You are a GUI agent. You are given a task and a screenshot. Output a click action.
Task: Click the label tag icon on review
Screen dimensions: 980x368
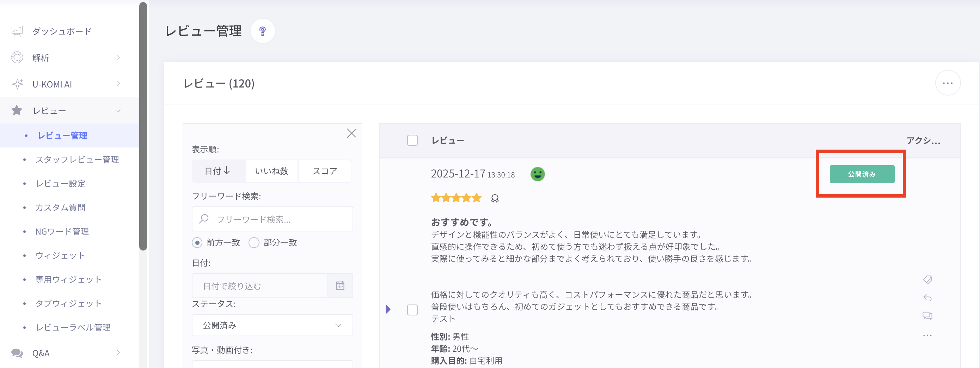[x=927, y=280]
